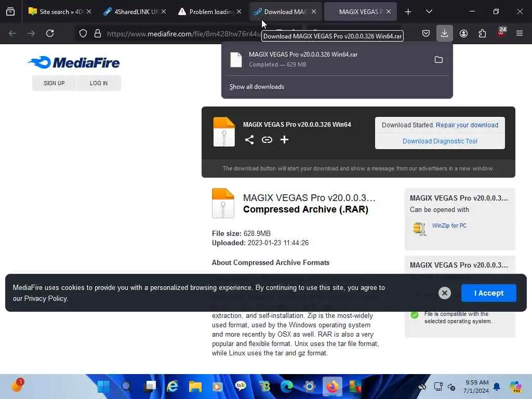Viewport: 532px width, 399px height.
Task: Toggle the downloads panel button
Action: pyautogui.click(x=445, y=34)
